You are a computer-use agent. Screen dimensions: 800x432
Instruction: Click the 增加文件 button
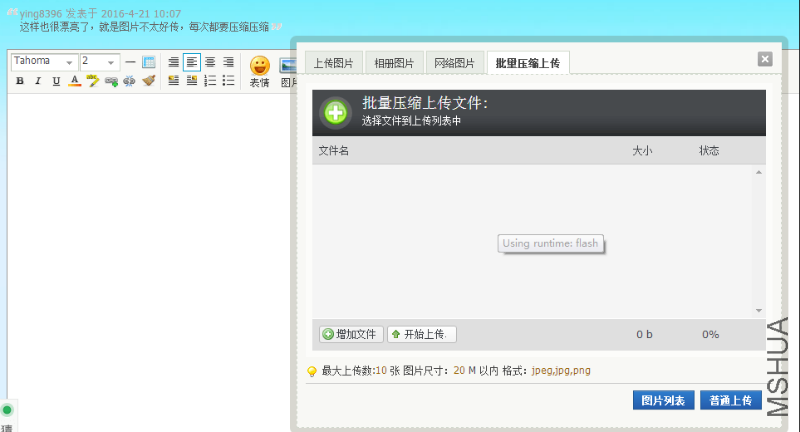coord(351,335)
